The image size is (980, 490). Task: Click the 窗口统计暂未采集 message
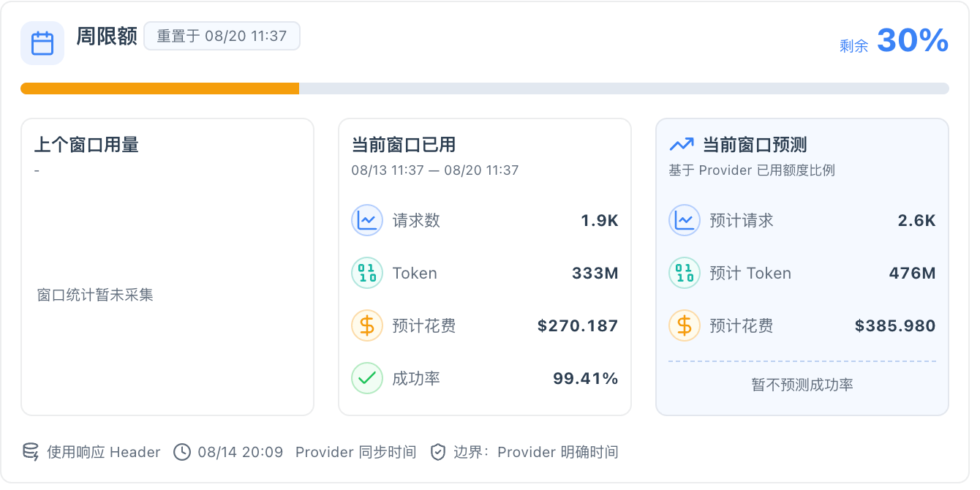point(95,295)
